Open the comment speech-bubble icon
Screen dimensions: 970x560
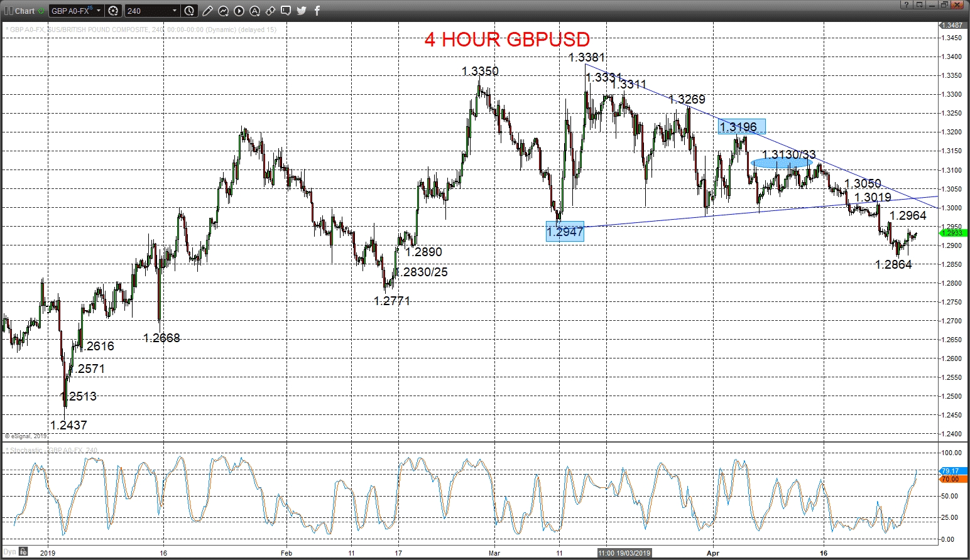tap(286, 11)
